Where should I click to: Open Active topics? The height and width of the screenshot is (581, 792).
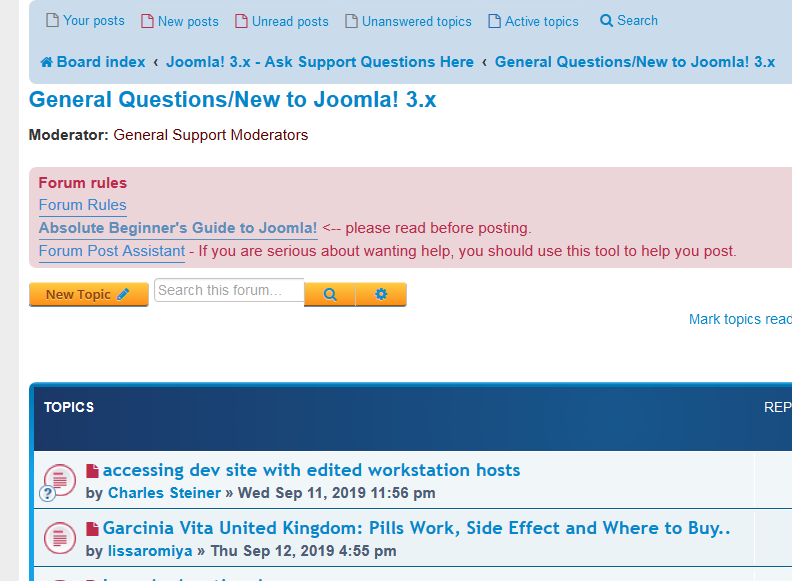click(541, 21)
